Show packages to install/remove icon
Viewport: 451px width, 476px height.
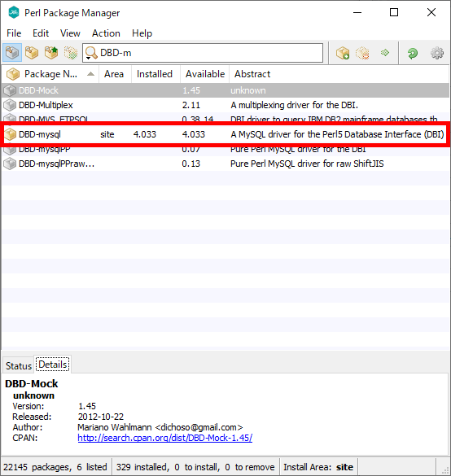tap(71, 53)
